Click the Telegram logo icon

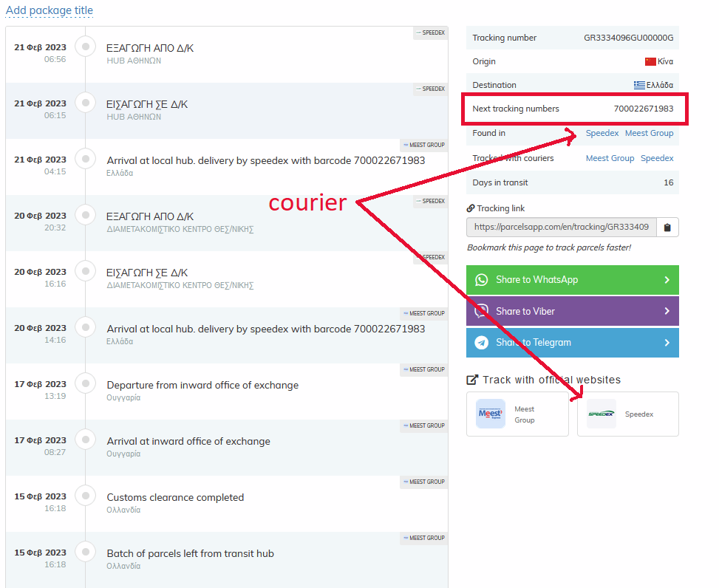pos(482,342)
